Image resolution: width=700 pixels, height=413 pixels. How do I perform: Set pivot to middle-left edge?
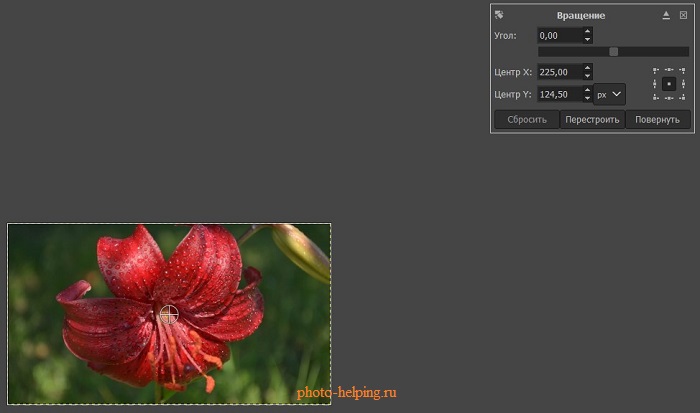tap(655, 84)
